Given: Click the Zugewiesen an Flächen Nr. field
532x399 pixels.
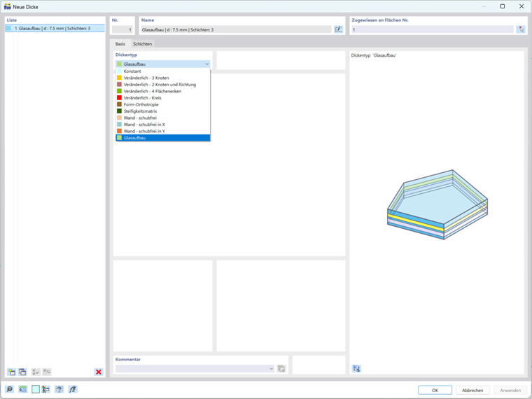Looking at the screenshot, I should coord(433,29).
